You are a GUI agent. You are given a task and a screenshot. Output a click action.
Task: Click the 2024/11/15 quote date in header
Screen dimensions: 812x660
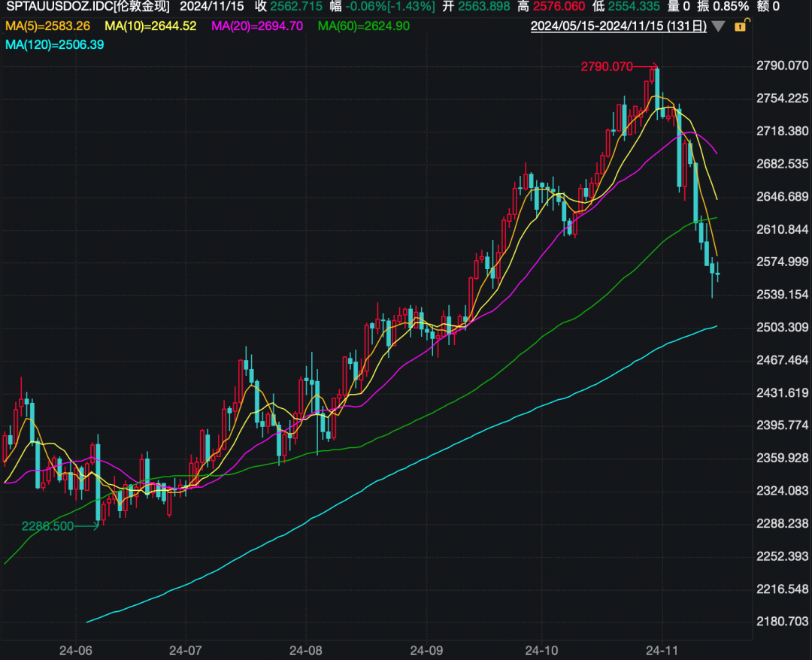tap(213, 7)
